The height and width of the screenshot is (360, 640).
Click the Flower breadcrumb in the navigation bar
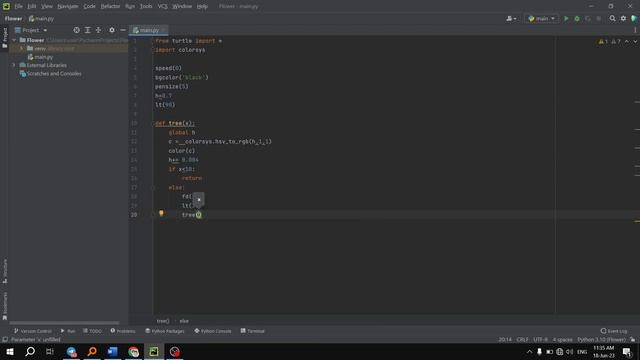(13, 19)
